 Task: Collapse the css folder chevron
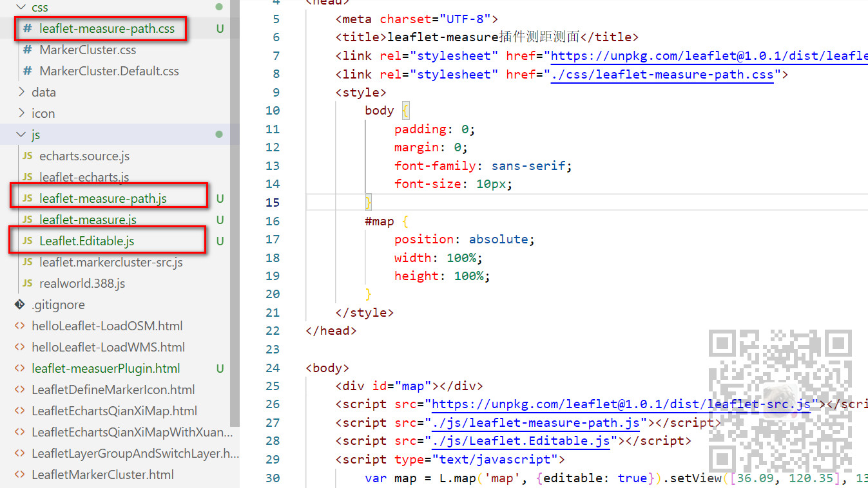[x=21, y=7]
